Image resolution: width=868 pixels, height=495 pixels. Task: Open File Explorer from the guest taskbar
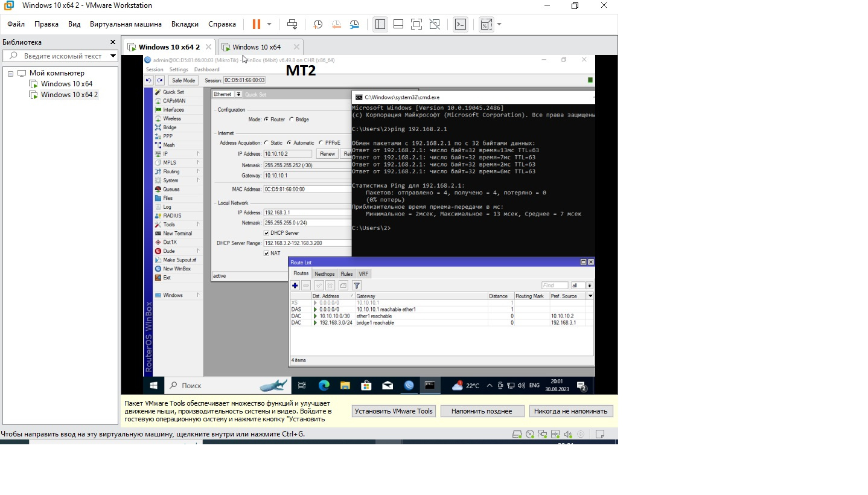[345, 385]
